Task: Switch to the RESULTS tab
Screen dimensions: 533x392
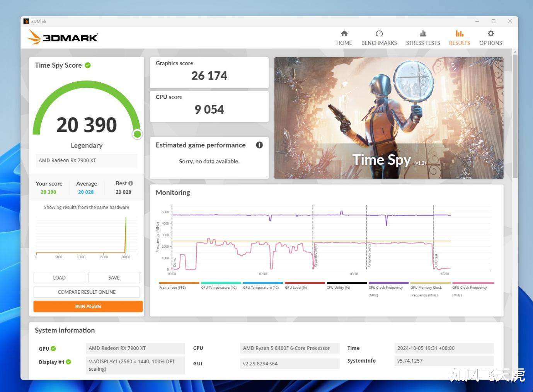Action: point(459,38)
